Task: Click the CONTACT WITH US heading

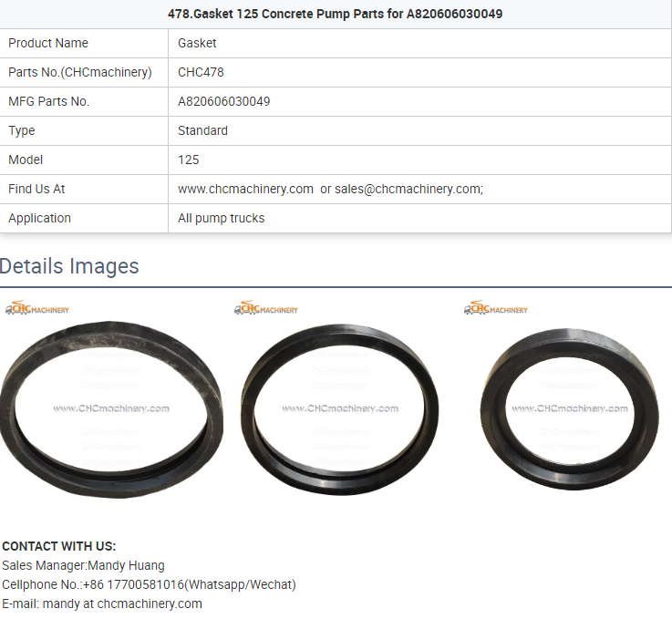Action: [x=59, y=546]
